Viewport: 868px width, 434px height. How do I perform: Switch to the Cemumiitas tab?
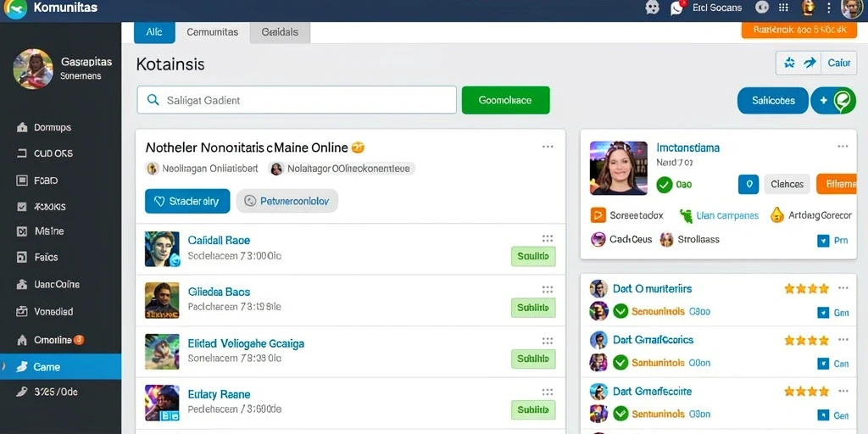(213, 32)
